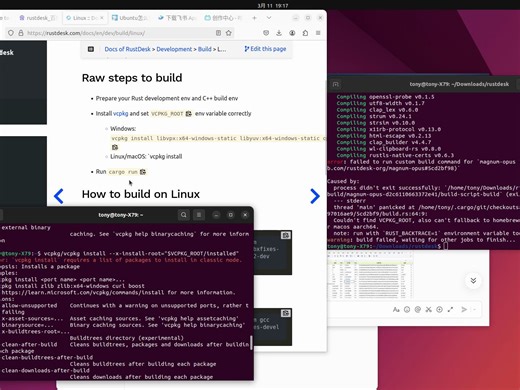The height and width of the screenshot is (390, 520).
Task: Copy upper dark code block in docs
Action: [285, 235]
